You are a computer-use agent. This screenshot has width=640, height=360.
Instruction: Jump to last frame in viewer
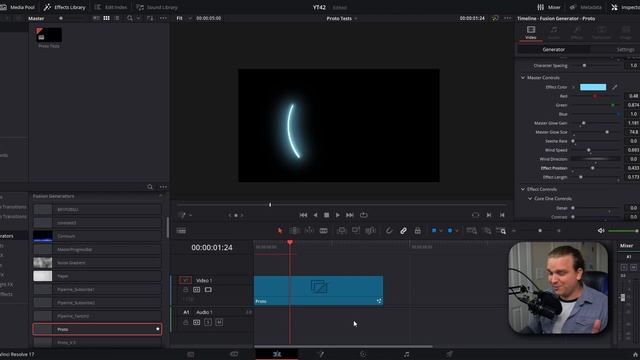pyautogui.click(x=350, y=215)
